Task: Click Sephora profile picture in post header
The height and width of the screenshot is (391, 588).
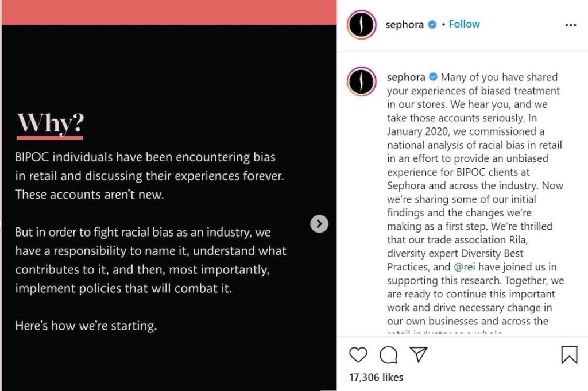Action: click(362, 25)
